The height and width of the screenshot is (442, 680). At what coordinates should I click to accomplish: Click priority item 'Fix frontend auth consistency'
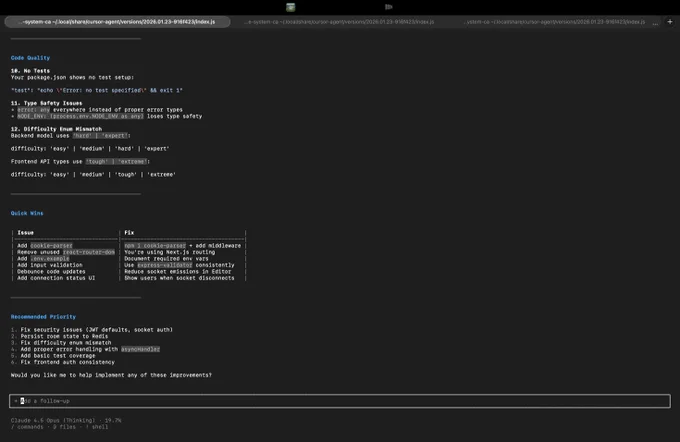click(x=63, y=362)
